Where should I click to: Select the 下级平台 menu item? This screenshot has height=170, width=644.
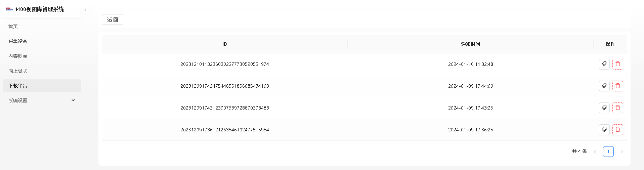42,86
